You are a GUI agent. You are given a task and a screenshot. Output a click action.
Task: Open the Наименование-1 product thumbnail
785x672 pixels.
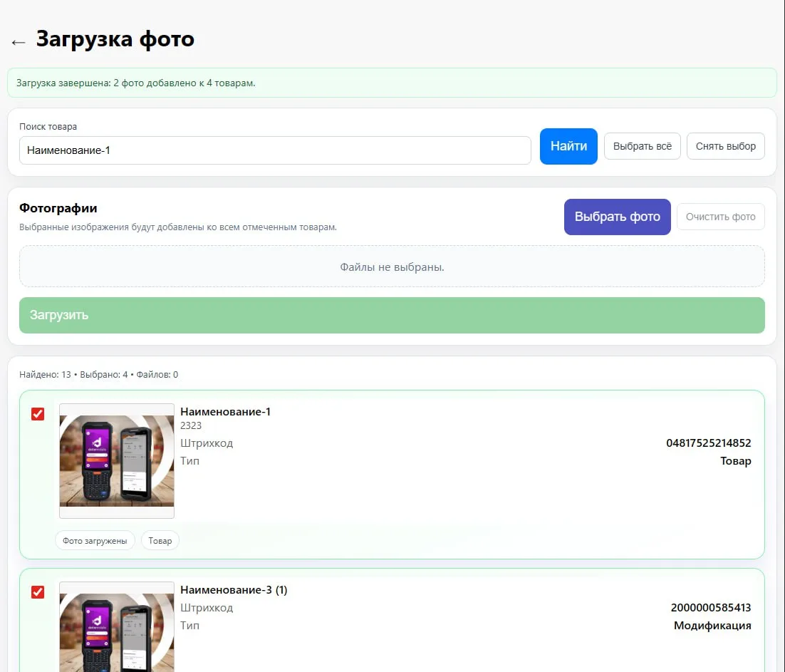(x=117, y=460)
